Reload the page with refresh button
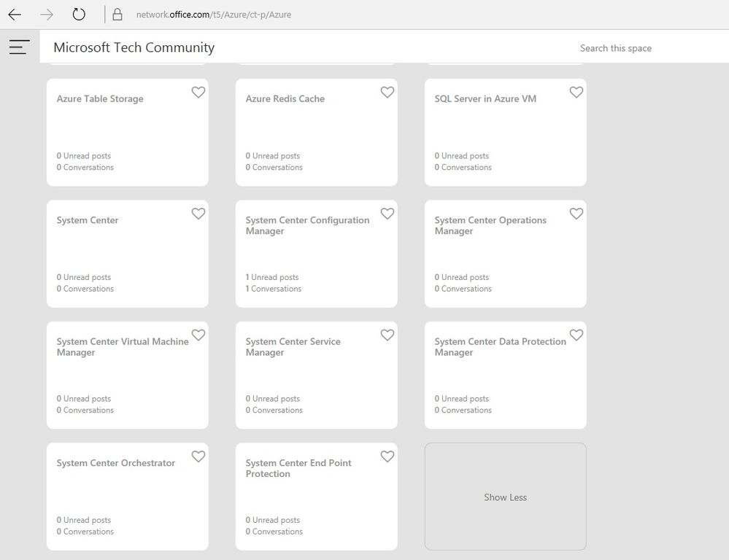Screen dimensions: 729x560 coord(79,15)
